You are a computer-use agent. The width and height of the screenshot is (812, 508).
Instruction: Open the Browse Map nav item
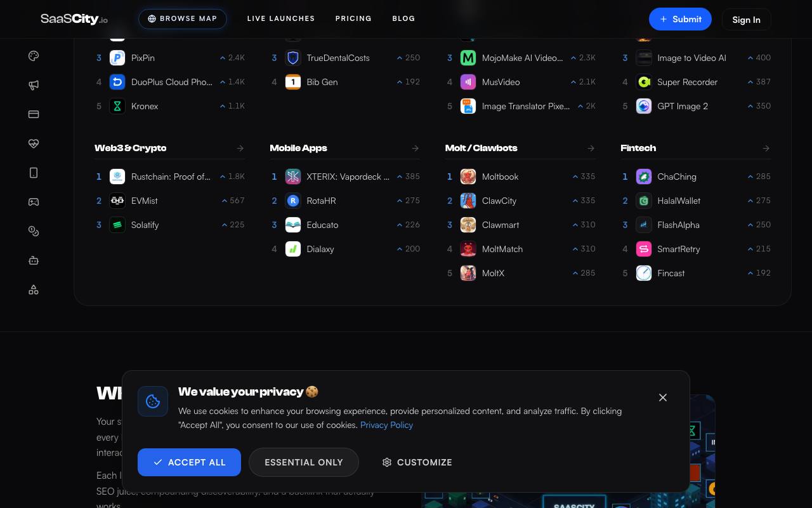coord(183,19)
